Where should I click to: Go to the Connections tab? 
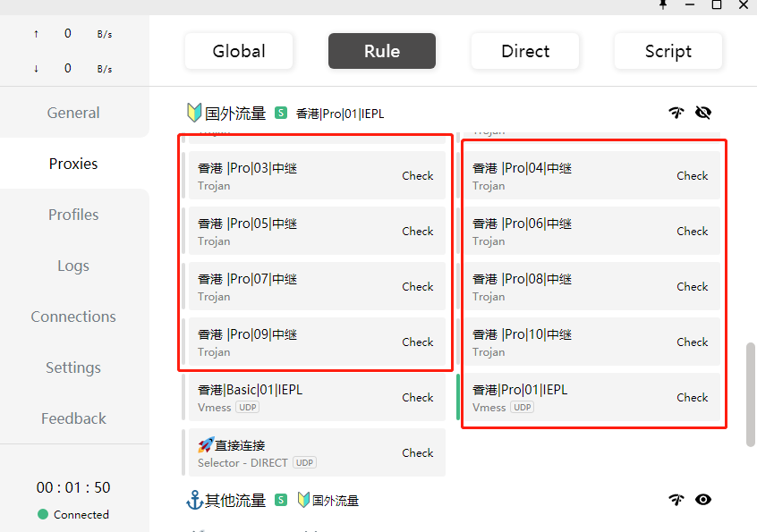pos(73,317)
